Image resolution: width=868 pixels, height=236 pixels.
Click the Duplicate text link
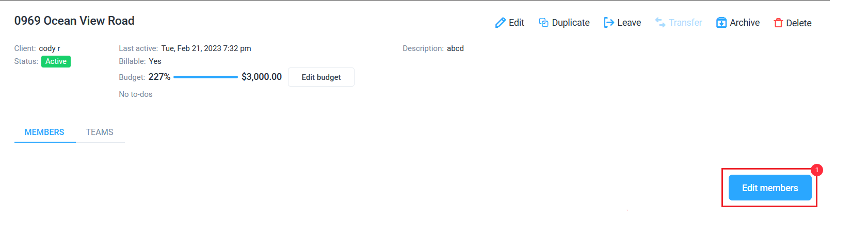(x=571, y=23)
